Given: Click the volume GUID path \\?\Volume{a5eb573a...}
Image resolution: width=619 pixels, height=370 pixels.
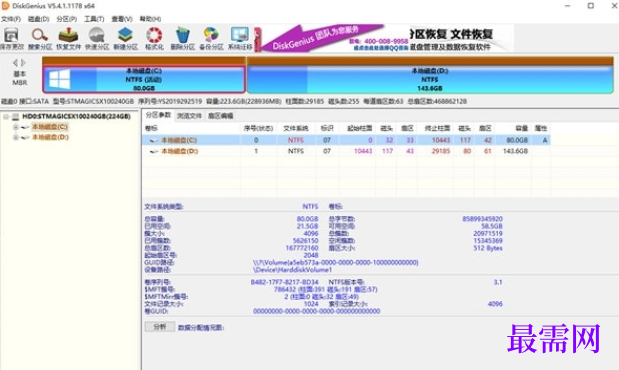Looking at the screenshot, I should click(x=335, y=262).
